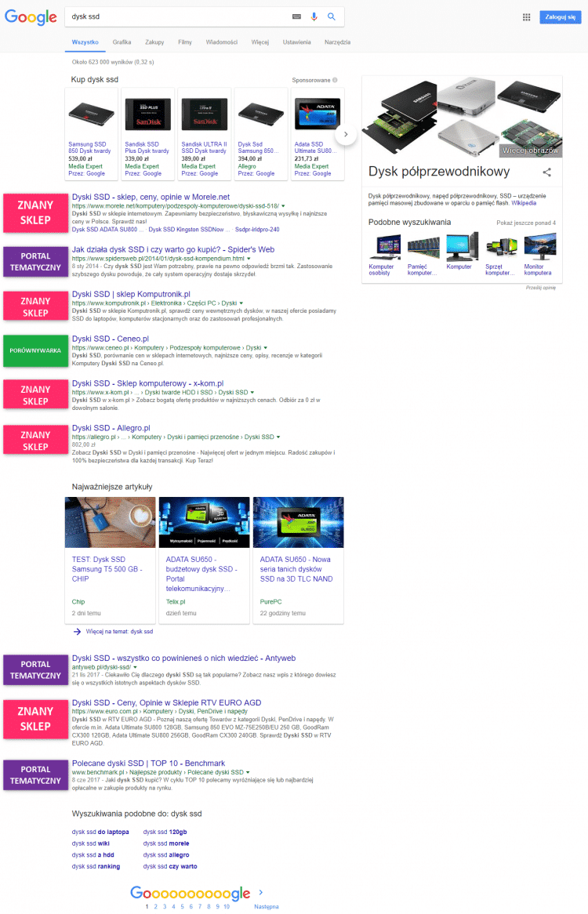This screenshot has width=588, height=914.
Task: Expand options arrow next to x-kom.pl URL
Action: 252,392
